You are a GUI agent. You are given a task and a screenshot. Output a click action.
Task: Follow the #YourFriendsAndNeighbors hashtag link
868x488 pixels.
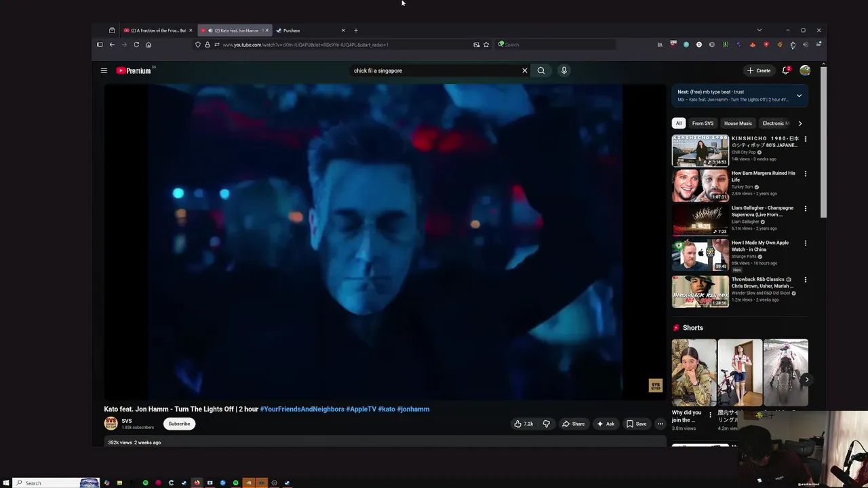point(302,409)
